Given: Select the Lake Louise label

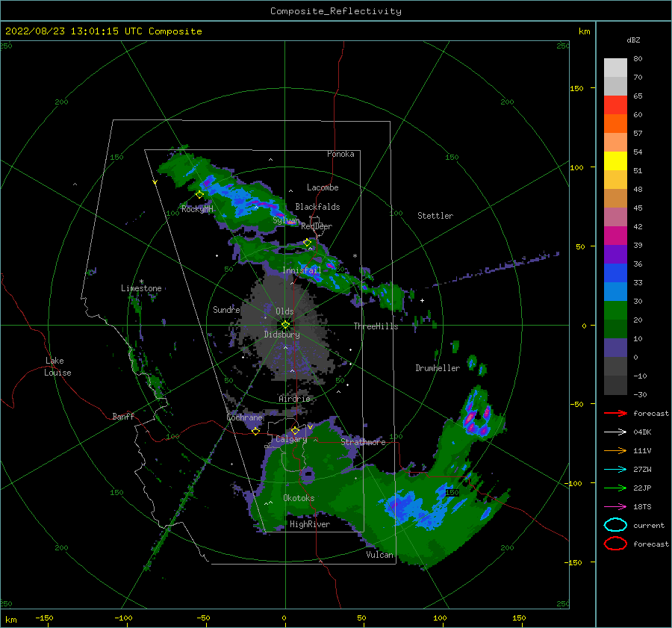Looking at the screenshot, I should pos(57,367).
